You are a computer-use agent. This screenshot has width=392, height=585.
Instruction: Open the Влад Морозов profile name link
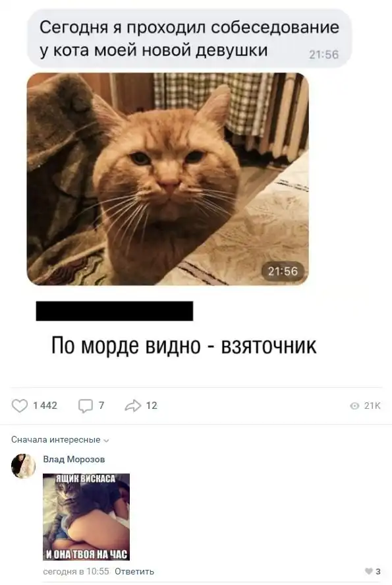coord(74,459)
